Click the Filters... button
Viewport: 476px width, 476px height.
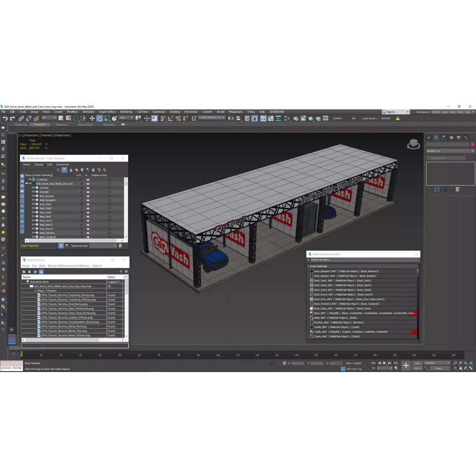[x=439, y=368]
